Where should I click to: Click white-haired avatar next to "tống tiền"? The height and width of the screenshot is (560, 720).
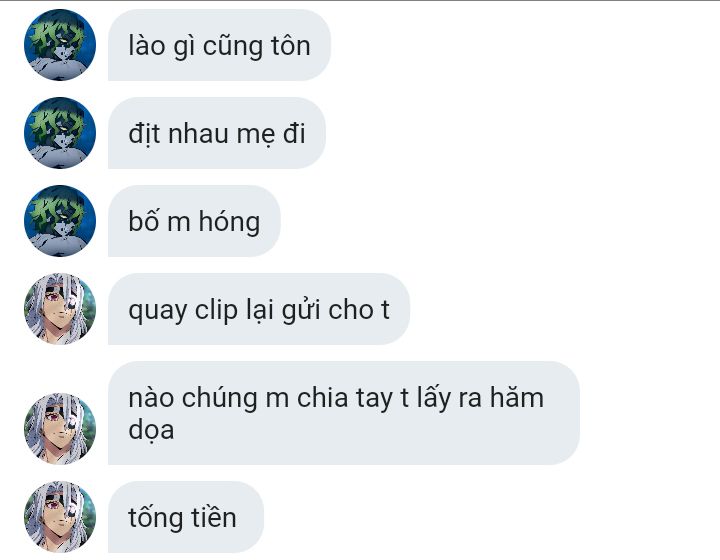(x=60, y=517)
